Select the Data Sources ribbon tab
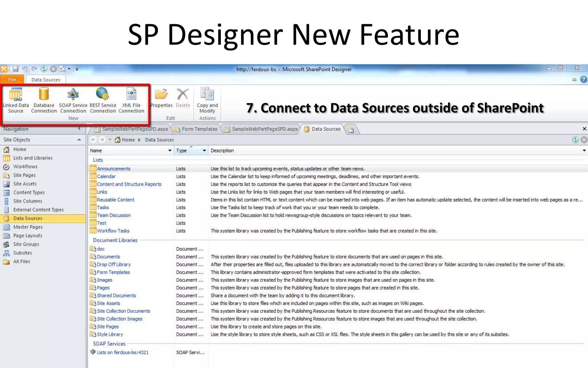 (x=46, y=80)
